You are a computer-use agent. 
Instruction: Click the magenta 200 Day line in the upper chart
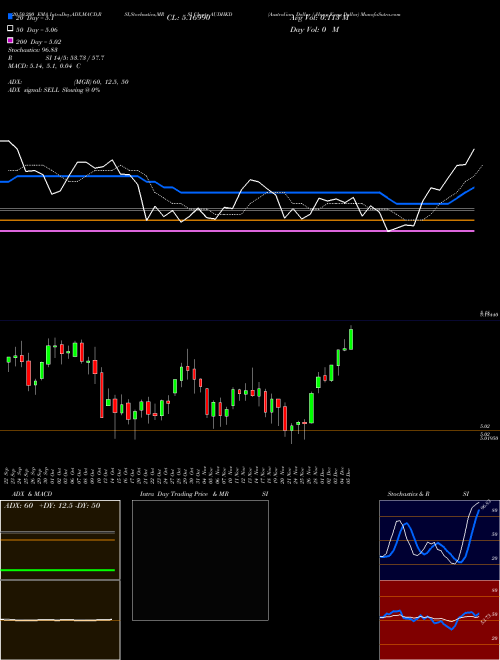(x=237, y=231)
